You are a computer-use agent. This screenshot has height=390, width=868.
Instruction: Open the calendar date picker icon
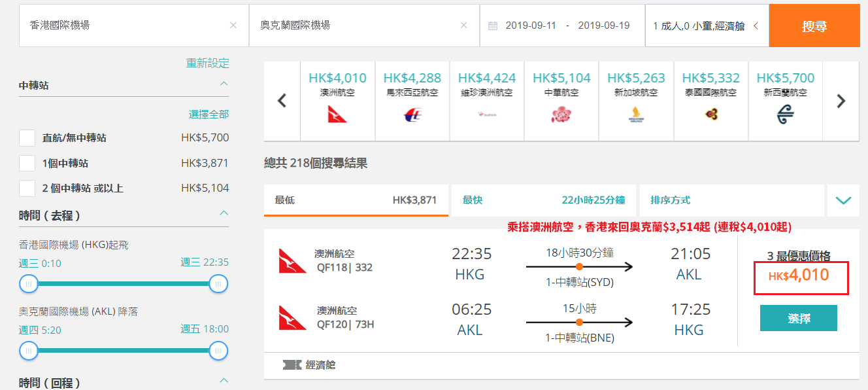pos(493,26)
